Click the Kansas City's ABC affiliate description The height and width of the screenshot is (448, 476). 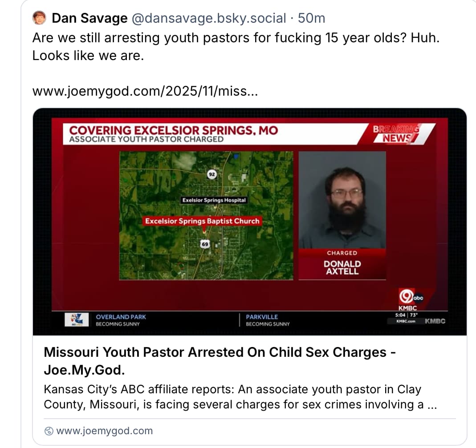point(240,397)
